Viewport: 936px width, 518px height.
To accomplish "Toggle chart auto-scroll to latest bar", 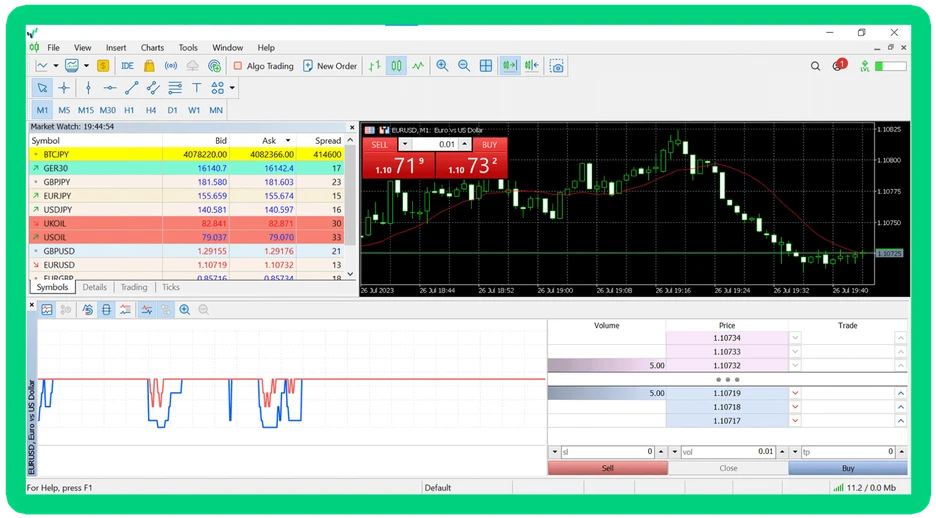I will tap(510, 66).
